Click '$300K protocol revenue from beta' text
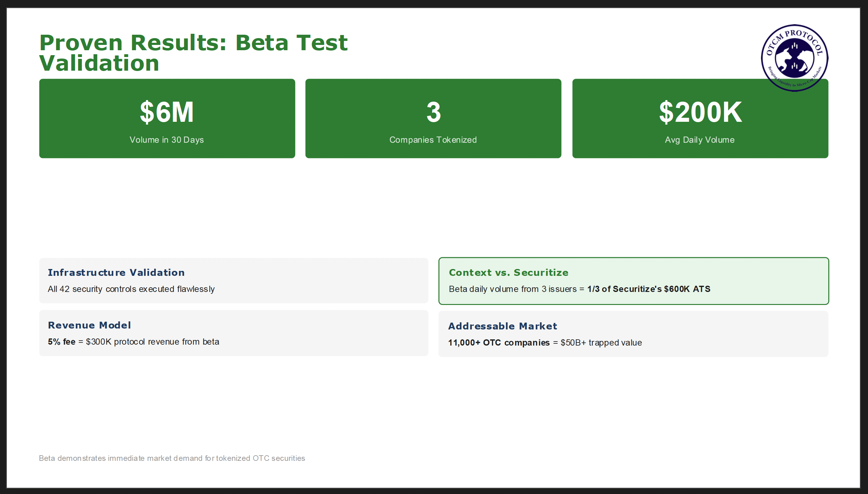The height and width of the screenshot is (494, 868). [153, 342]
